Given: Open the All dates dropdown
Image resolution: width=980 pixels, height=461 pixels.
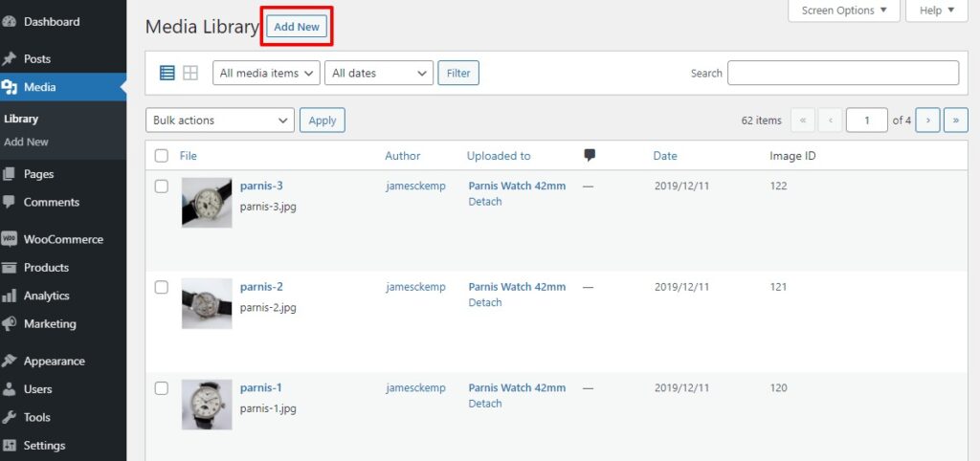Looking at the screenshot, I should click(x=379, y=73).
